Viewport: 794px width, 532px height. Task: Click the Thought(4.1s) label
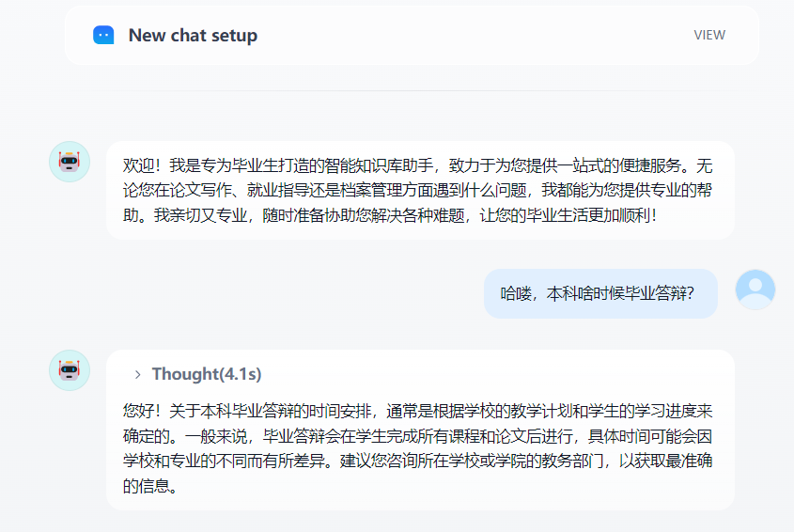pyautogui.click(x=206, y=374)
